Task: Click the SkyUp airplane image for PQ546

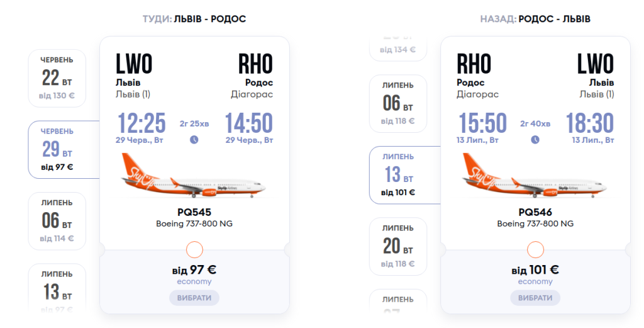Action: tap(535, 177)
